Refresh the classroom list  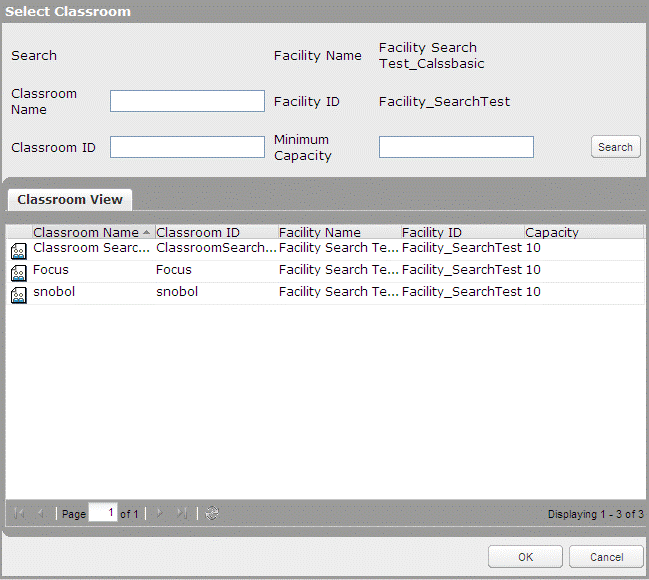pyautogui.click(x=212, y=513)
